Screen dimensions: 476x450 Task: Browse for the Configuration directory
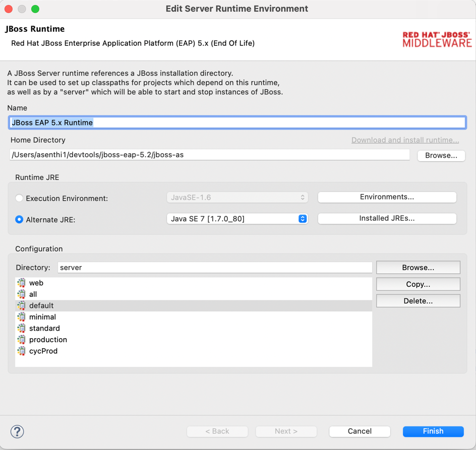tap(419, 268)
